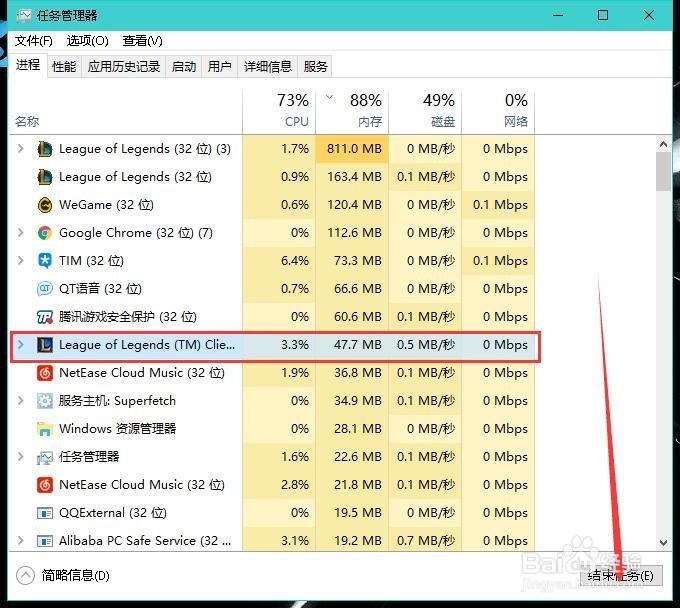Click the TIM process icon
Image resolution: width=680 pixels, height=608 pixels.
tap(45, 261)
